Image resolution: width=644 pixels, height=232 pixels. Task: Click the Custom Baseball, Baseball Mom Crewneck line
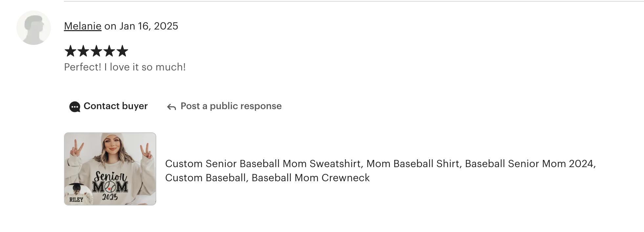(268, 178)
